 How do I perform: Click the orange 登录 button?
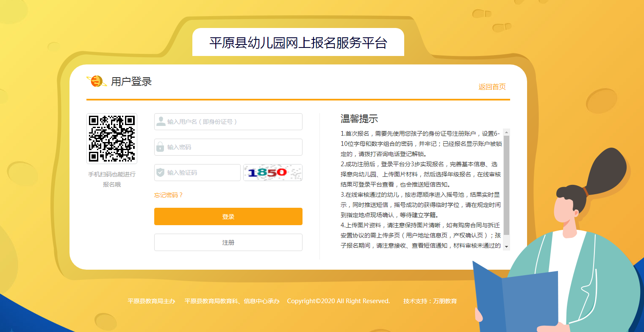click(228, 217)
